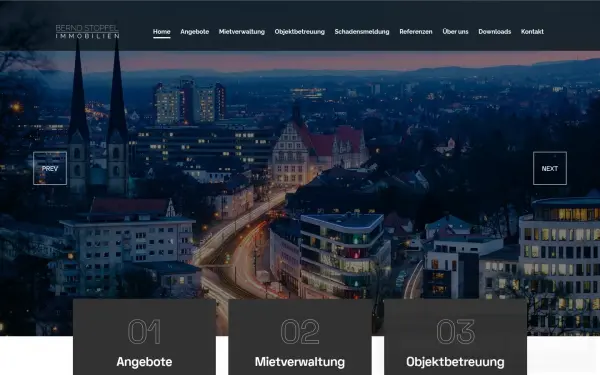Open the 01 Angebote card
This screenshot has width=600, height=375.
click(144, 337)
